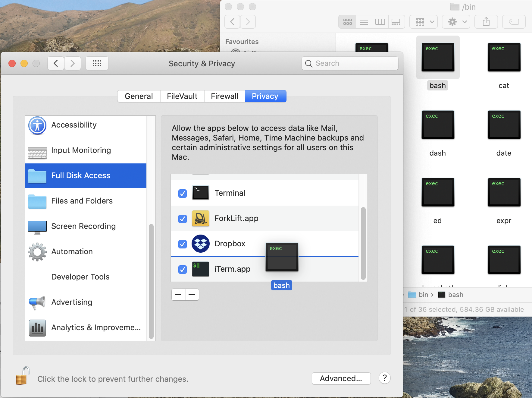Go back in Finder window
The width and height of the screenshot is (532, 398).
pyautogui.click(x=232, y=22)
